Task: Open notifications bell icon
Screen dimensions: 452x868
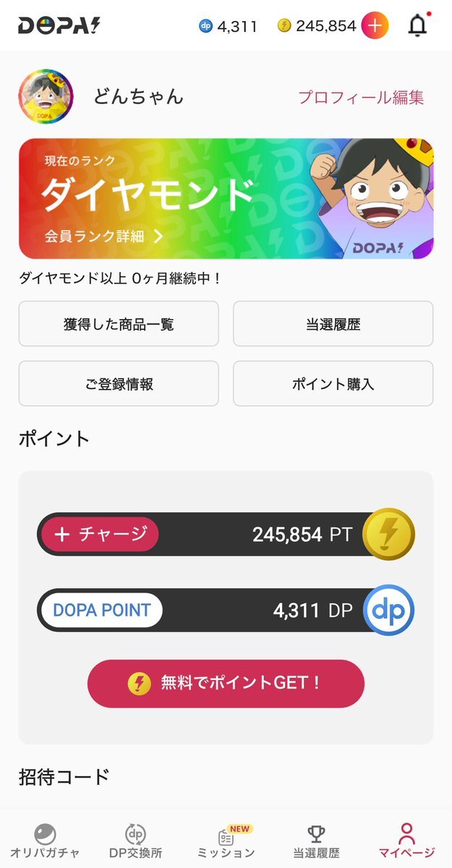Action: click(417, 26)
